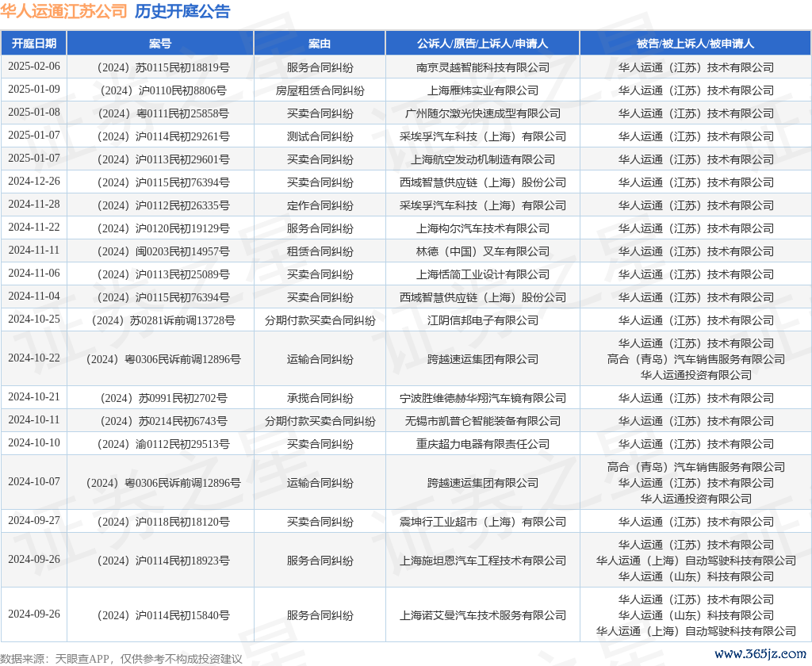Screen dimensions: 812x666
Task: Click the 开庭日期 column header
Action: (x=33, y=44)
